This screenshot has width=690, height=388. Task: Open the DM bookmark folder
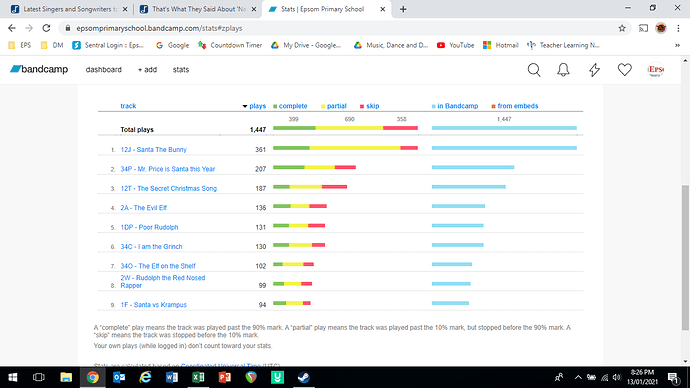click(x=52, y=45)
